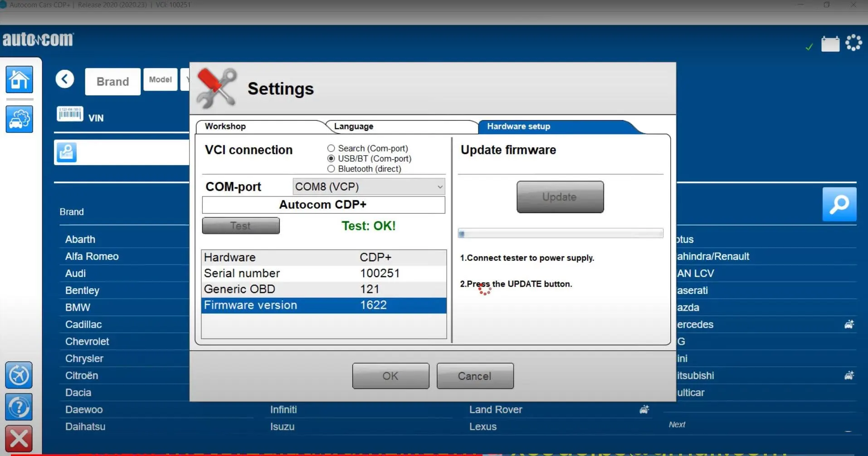Go to the Home screen icon

19,79
